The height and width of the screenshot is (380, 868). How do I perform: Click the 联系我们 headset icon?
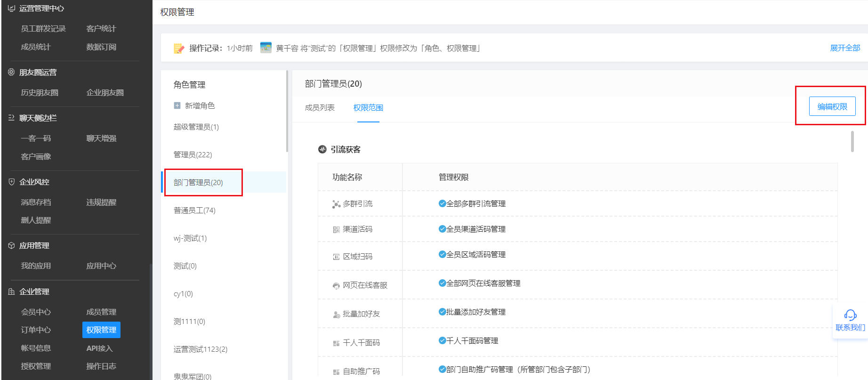pos(850,315)
